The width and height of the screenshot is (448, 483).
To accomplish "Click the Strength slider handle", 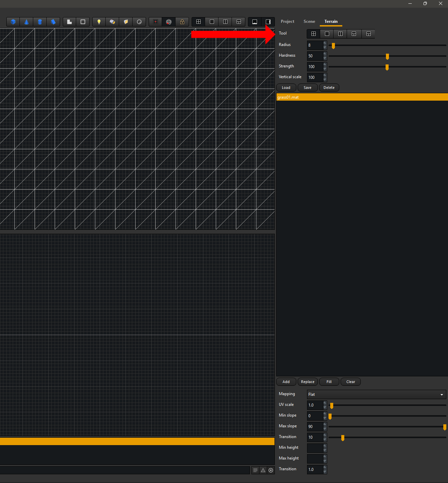I will 387,67.
